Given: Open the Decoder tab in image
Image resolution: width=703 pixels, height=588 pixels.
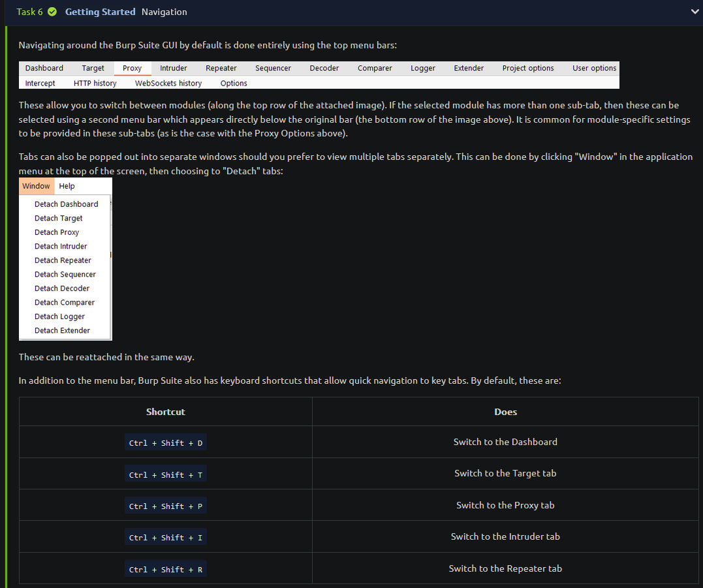Looking at the screenshot, I should (324, 68).
